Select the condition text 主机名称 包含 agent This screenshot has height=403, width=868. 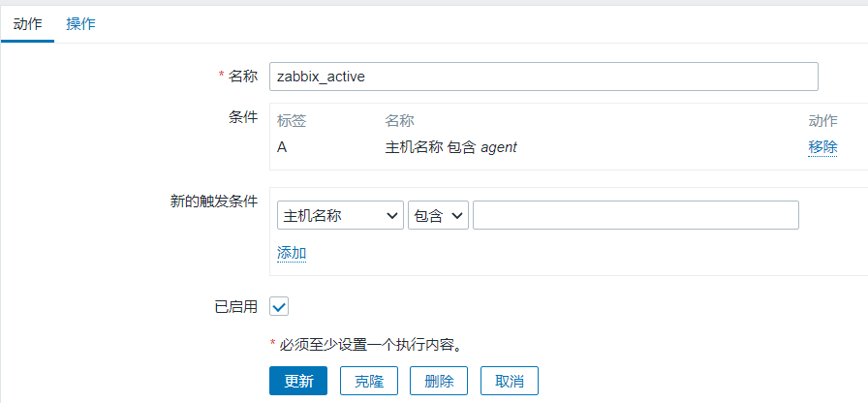(x=450, y=147)
